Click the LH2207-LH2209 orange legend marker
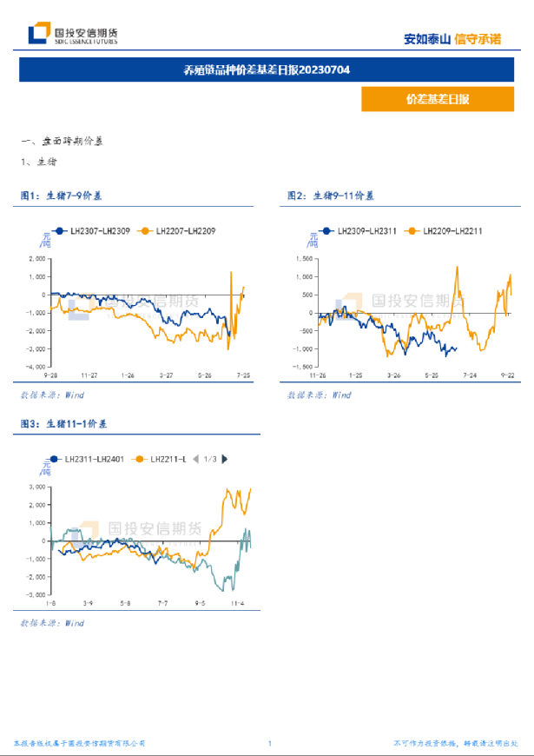 click(143, 230)
